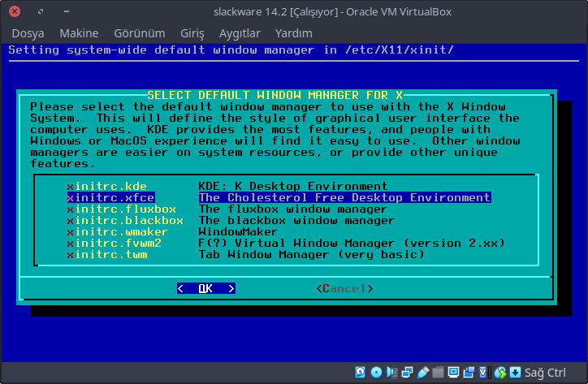
Task: Click the 'Setting system-wide default window manager' header
Action: tap(231, 50)
